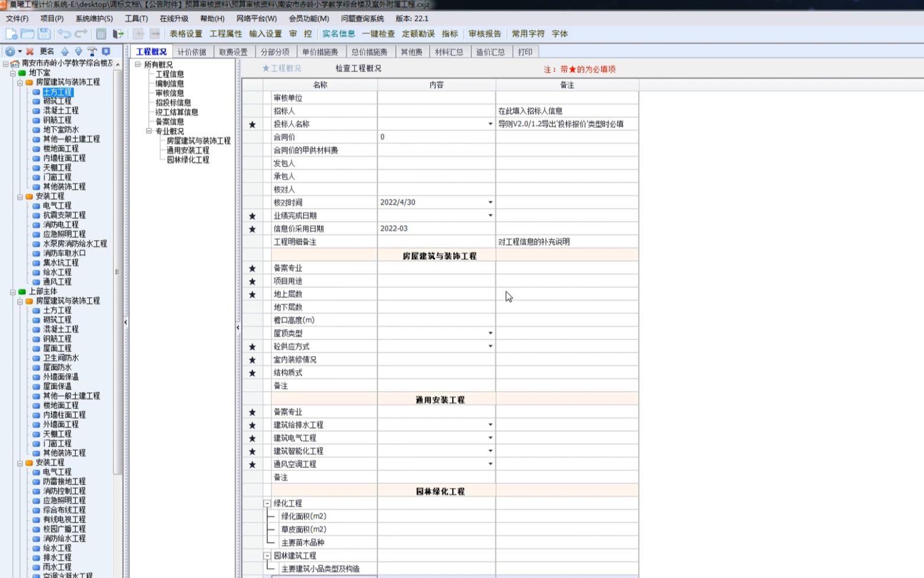Switch to the 分部分项 tab
Screen dimensions: 924x578
click(x=275, y=52)
